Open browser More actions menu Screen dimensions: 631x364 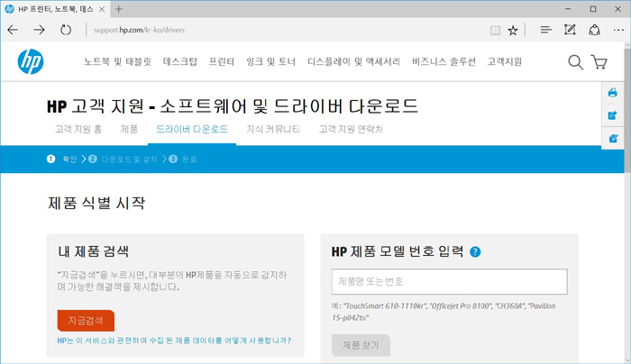(618, 30)
